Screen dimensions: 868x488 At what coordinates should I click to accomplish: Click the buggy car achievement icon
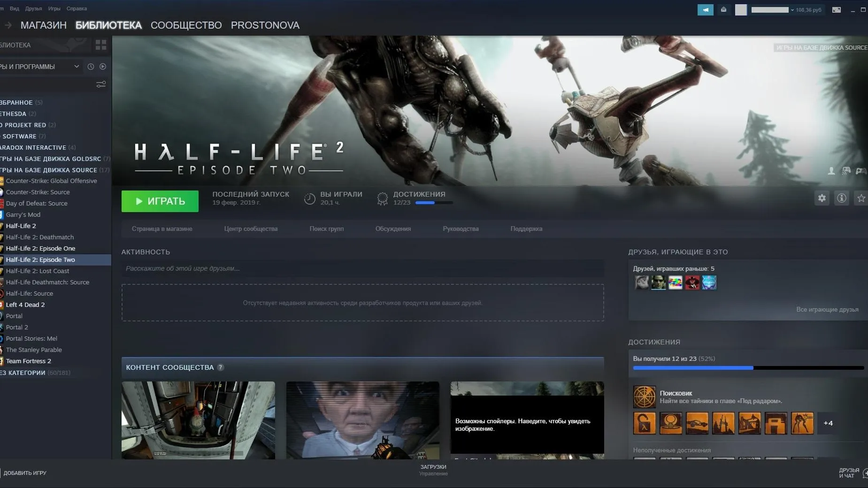click(697, 423)
